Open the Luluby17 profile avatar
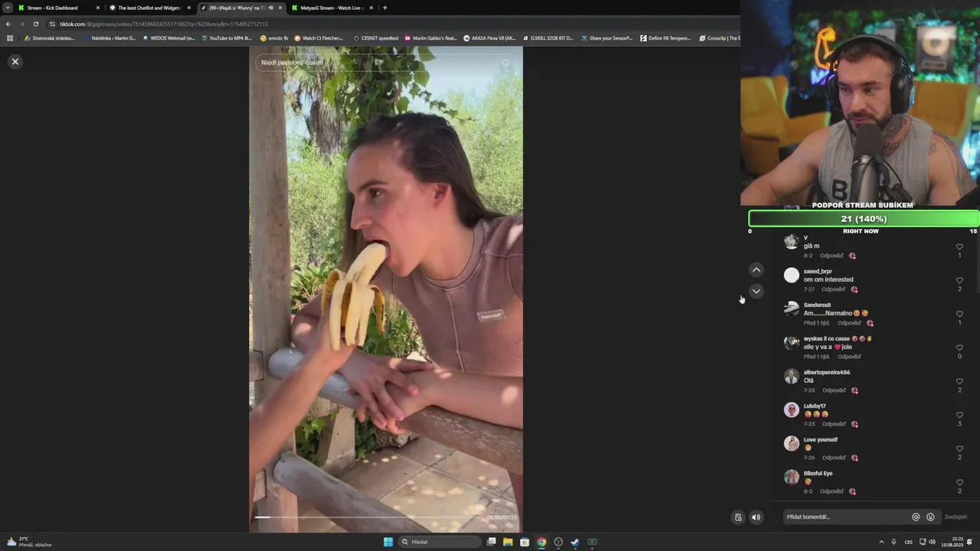980x551 pixels. 792,410
